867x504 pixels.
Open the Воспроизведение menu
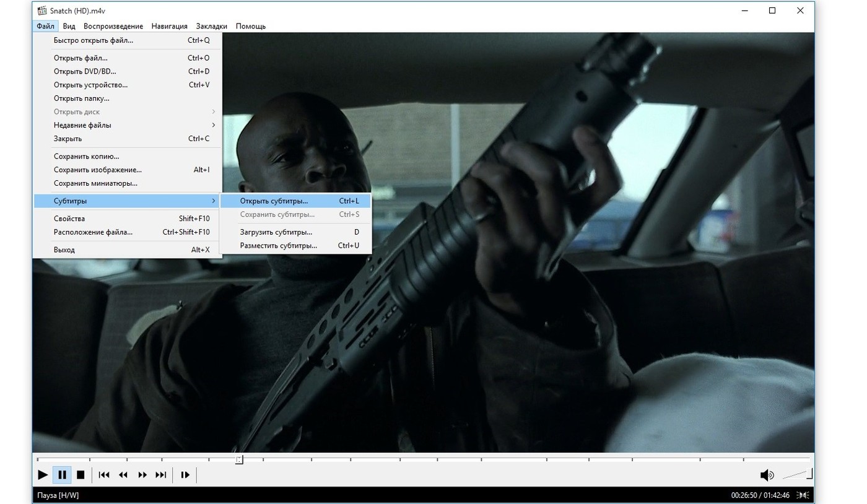pyautogui.click(x=113, y=26)
